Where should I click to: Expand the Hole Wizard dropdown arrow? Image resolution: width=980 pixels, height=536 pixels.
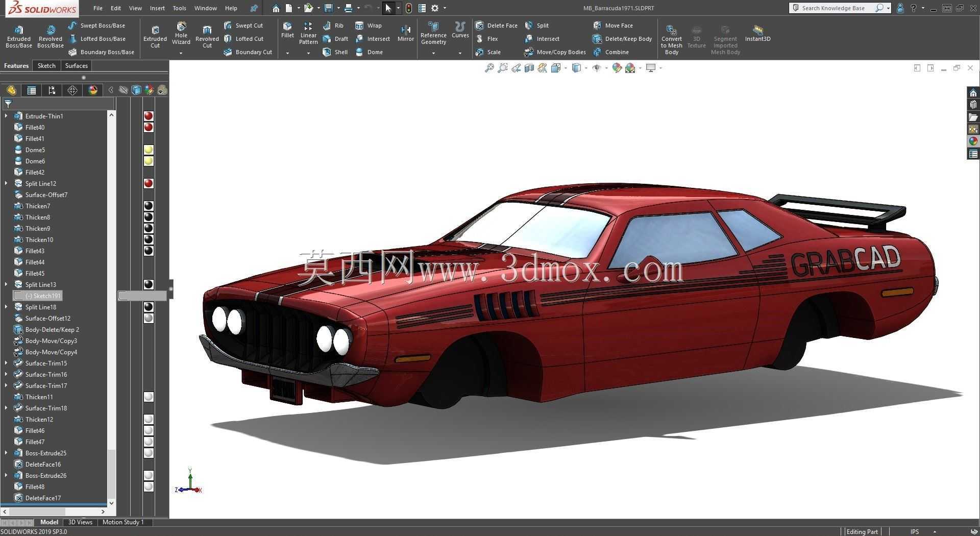[181, 53]
